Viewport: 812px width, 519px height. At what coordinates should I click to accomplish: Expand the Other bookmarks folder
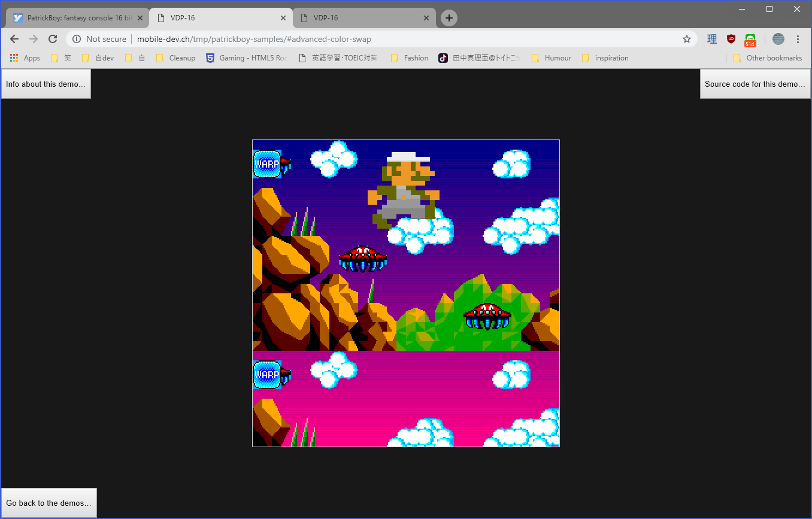[768, 58]
